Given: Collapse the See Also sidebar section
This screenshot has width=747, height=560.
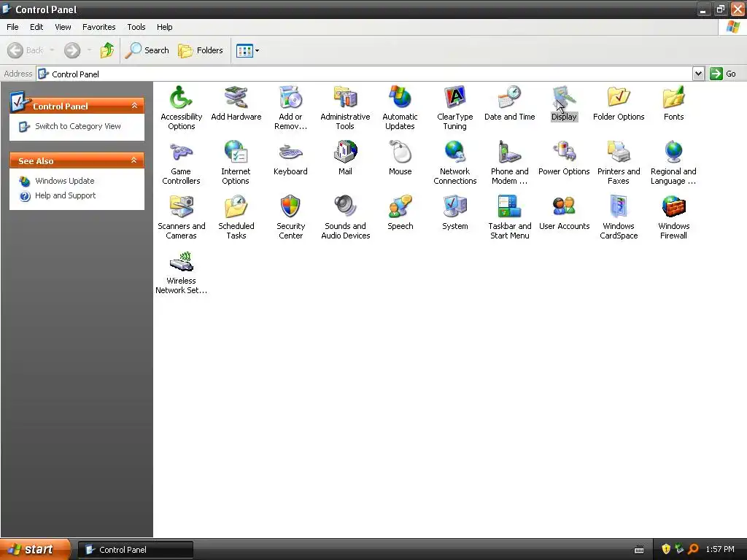Looking at the screenshot, I should click(134, 160).
